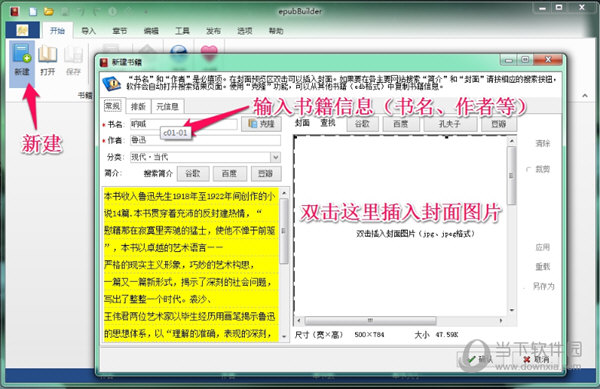Click the yellow folder icon in quick access bar
This screenshot has height=389, width=600.
pos(49,11)
